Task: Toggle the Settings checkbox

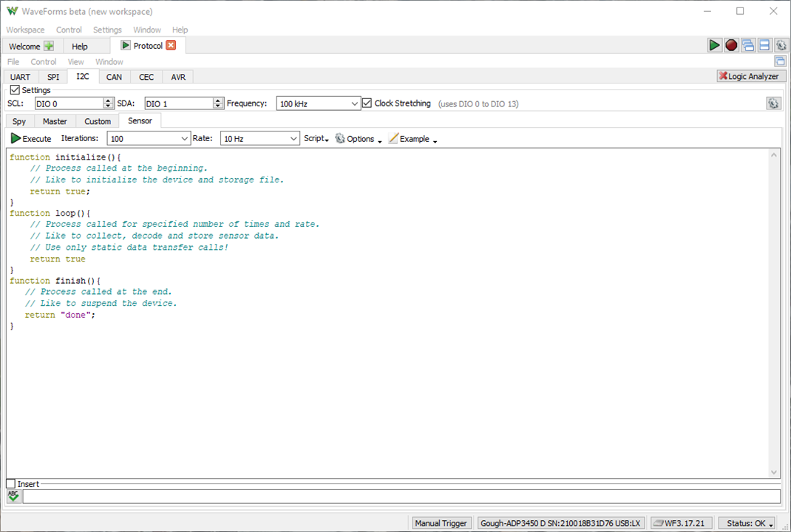Action: 15,89
